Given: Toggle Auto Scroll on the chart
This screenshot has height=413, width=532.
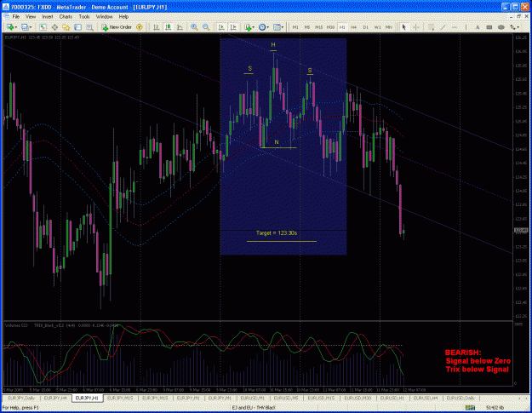Looking at the screenshot, I should coord(220,27).
